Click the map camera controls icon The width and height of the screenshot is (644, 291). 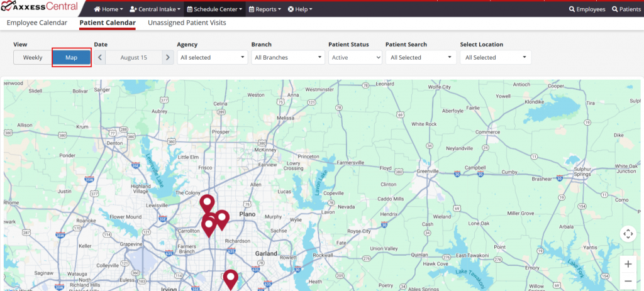coord(628,234)
